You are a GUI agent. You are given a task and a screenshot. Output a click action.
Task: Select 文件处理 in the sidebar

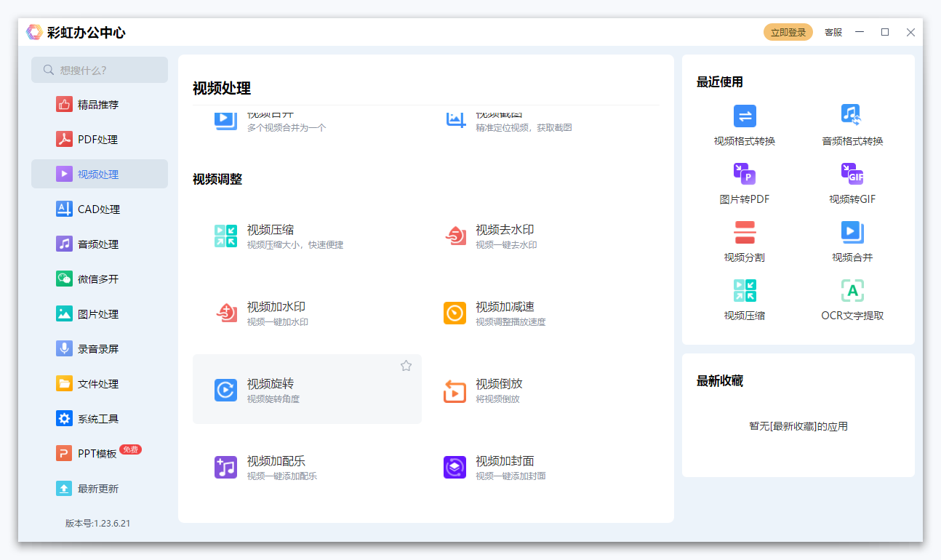pos(100,383)
